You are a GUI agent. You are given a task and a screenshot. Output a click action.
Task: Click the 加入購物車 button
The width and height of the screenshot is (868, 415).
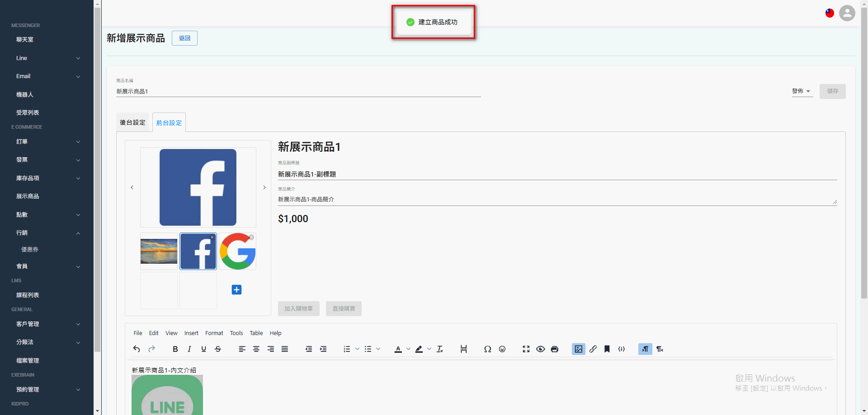click(x=299, y=308)
